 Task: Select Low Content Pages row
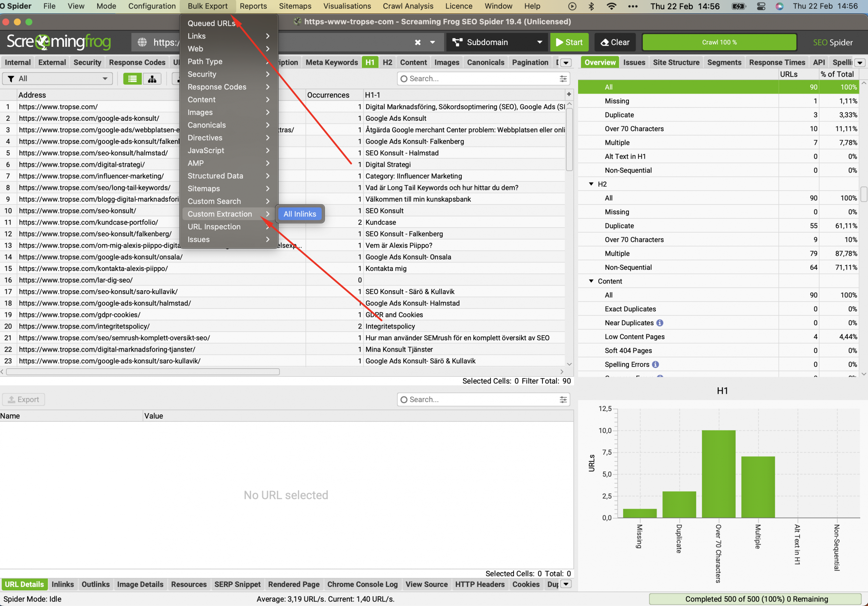pos(718,337)
